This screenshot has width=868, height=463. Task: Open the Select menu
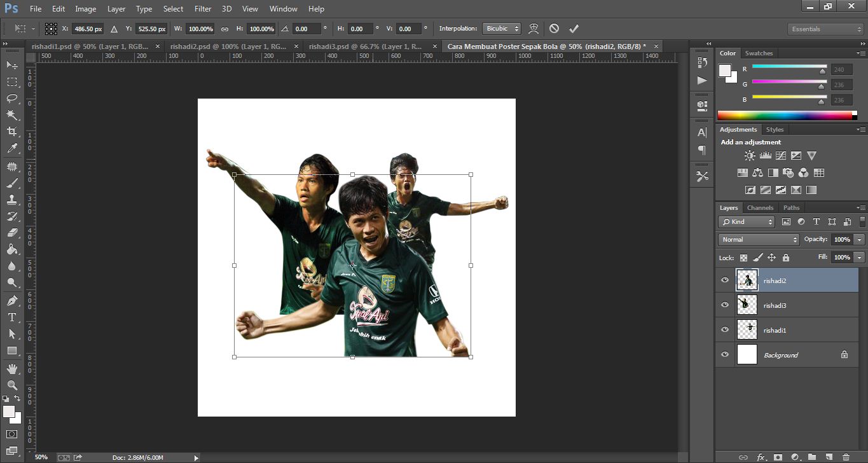pos(173,9)
